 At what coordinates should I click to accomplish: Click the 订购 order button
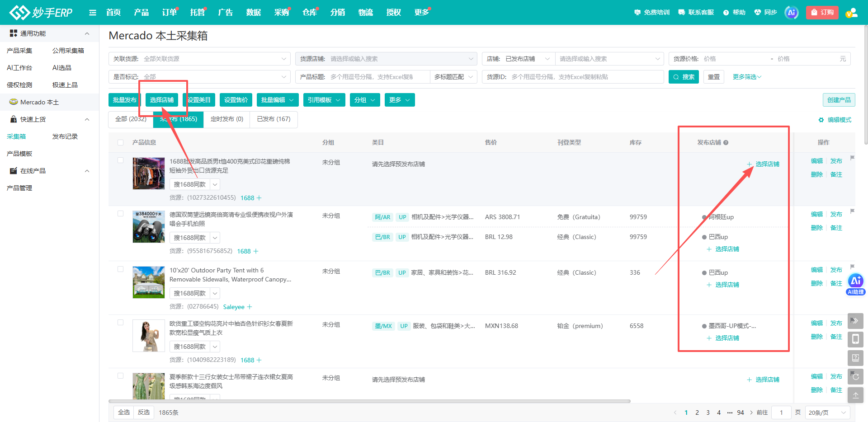point(822,13)
